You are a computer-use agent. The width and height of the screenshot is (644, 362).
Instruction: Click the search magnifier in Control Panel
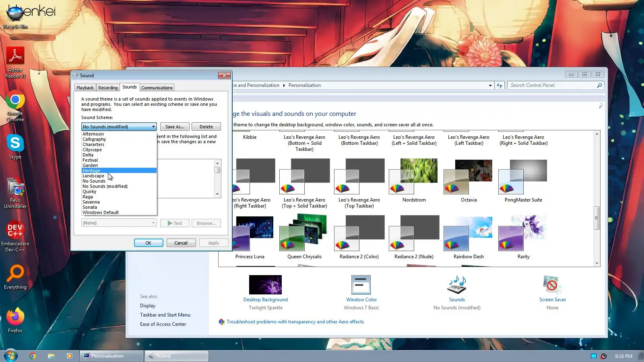click(x=599, y=85)
